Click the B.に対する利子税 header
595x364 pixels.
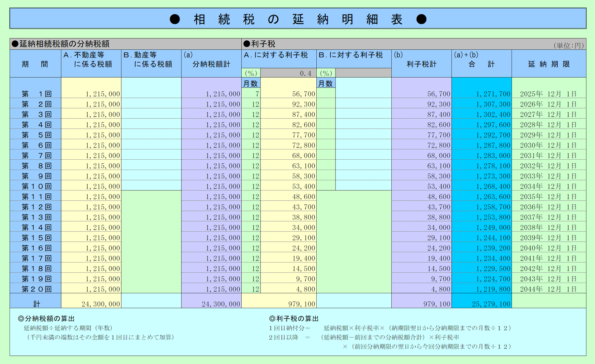354,59
